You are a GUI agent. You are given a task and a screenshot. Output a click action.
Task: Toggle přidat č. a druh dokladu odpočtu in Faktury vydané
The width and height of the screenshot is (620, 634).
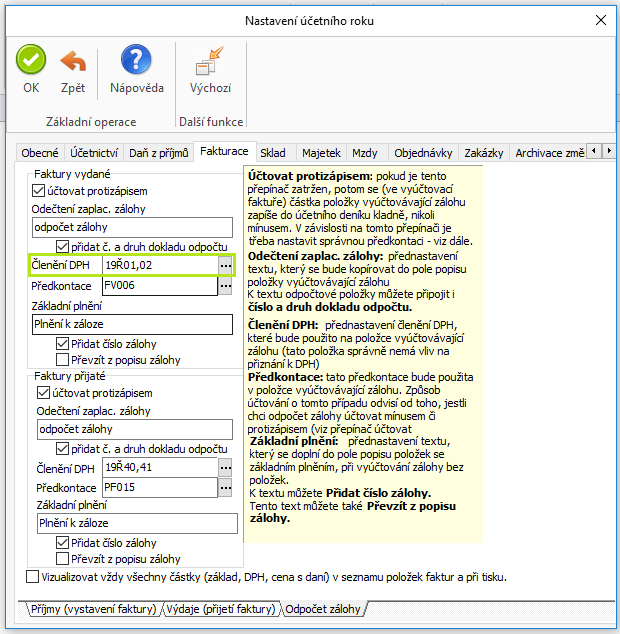coord(62,246)
